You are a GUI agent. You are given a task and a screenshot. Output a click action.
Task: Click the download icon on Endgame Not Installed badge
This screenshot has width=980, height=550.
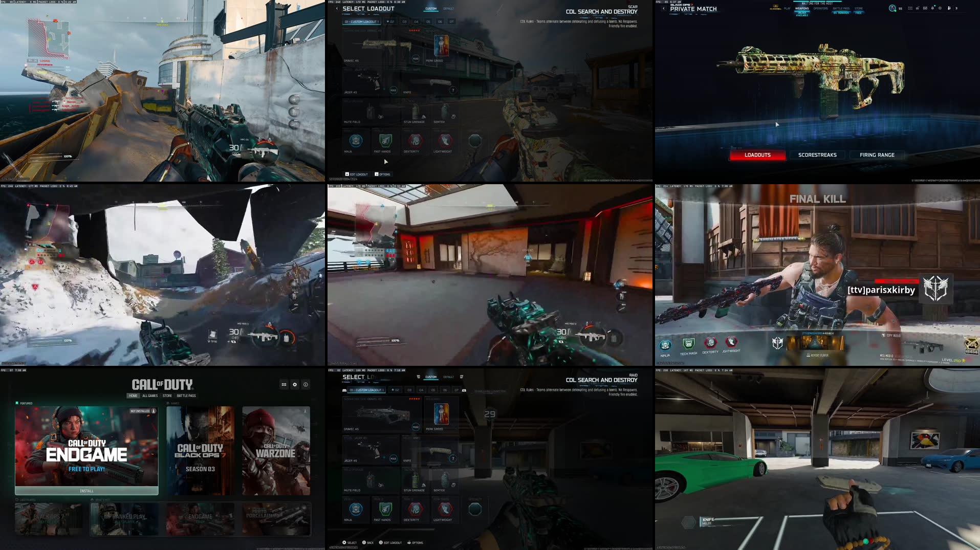[x=154, y=411]
